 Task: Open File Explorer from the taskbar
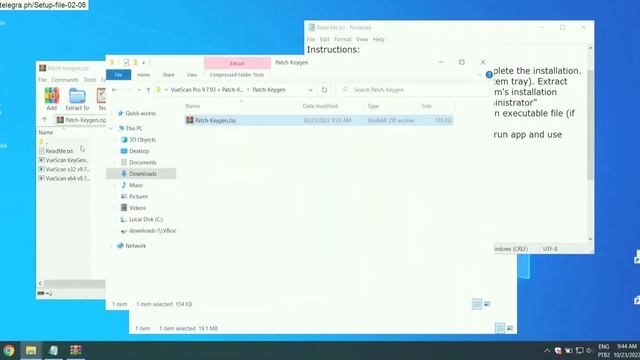click(31, 350)
